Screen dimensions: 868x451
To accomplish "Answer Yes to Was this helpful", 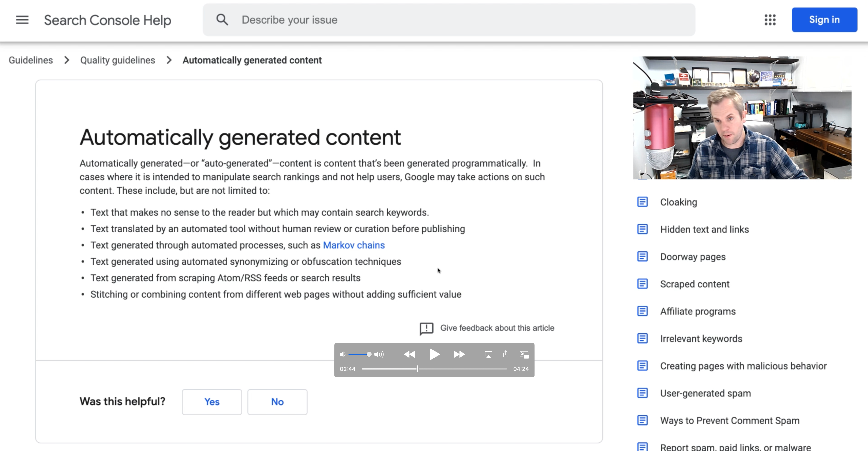I will 212,402.
